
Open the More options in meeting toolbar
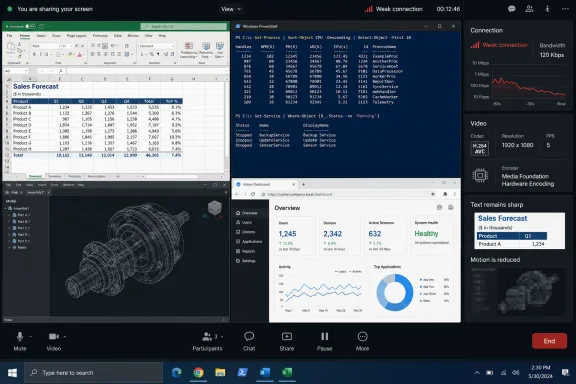tap(362, 341)
